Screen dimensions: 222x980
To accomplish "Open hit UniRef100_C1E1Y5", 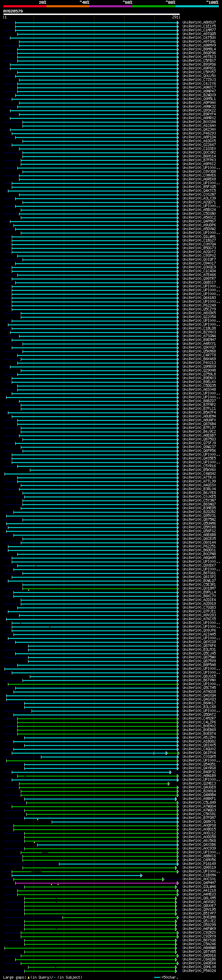I will click(x=199, y=26).
